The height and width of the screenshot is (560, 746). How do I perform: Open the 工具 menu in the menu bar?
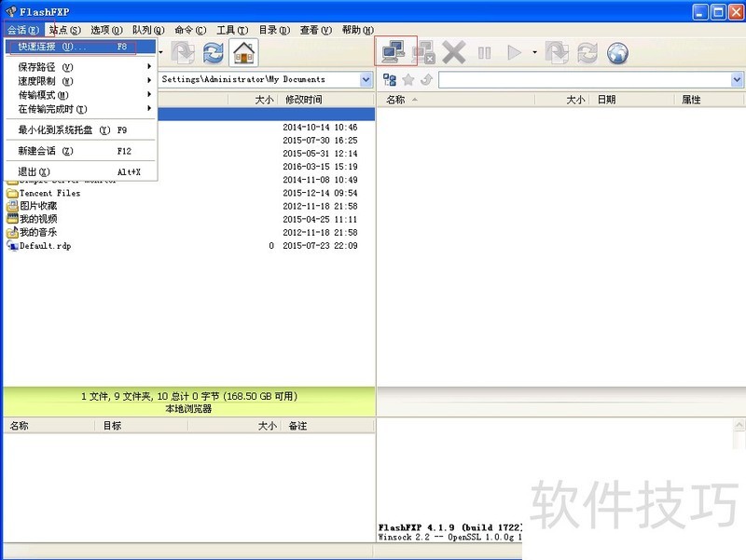coord(225,31)
